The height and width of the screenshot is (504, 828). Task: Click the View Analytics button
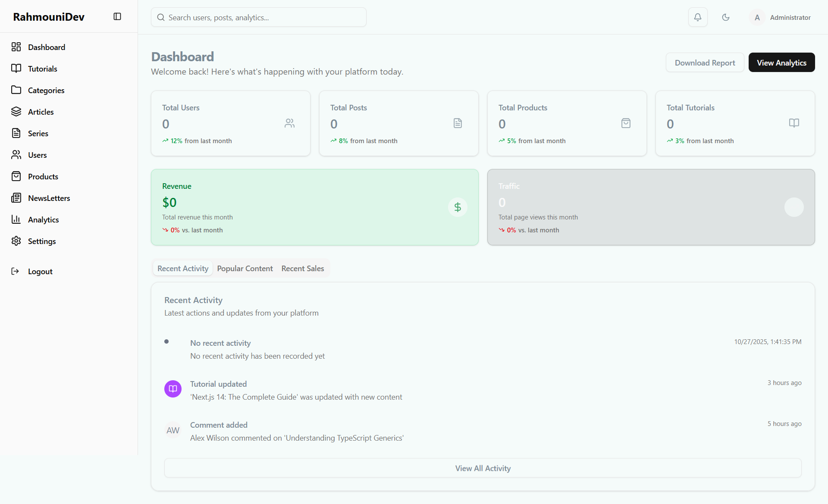(x=781, y=63)
